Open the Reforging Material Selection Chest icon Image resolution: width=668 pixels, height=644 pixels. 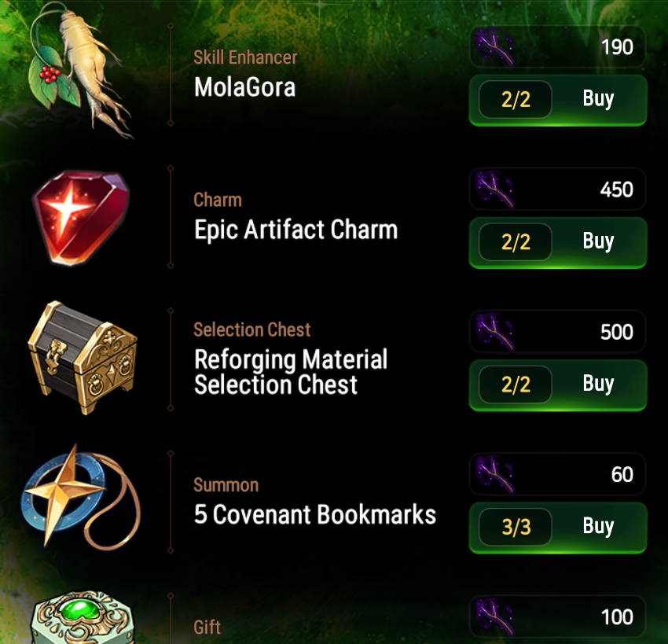83,357
